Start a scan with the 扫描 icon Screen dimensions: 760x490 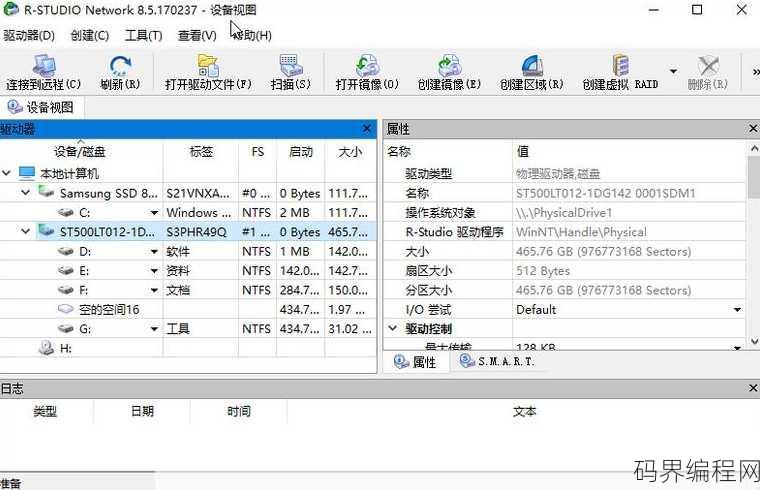[291, 66]
